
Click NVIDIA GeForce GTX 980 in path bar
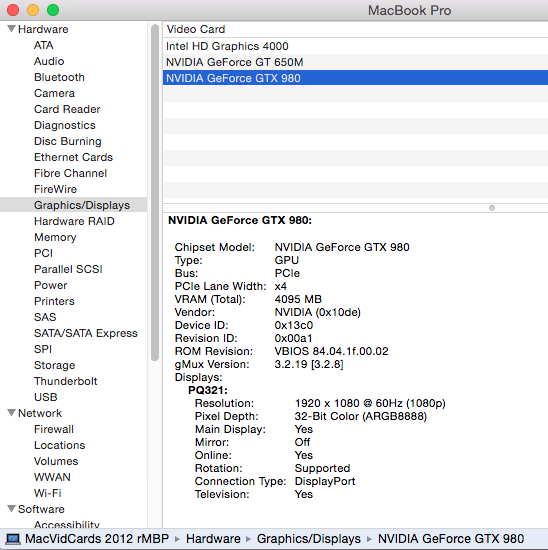(x=451, y=539)
